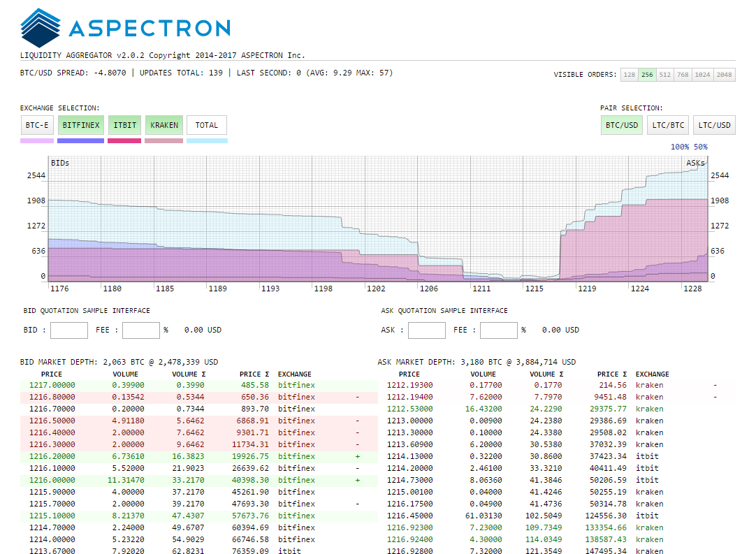
Task: Click bid volume 11.31470
Action: (x=126, y=480)
